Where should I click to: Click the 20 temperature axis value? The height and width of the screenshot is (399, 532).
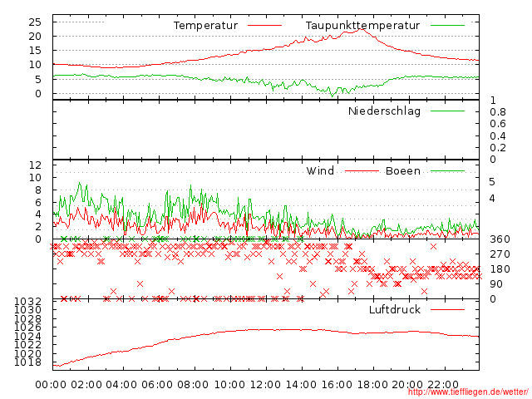point(35,37)
